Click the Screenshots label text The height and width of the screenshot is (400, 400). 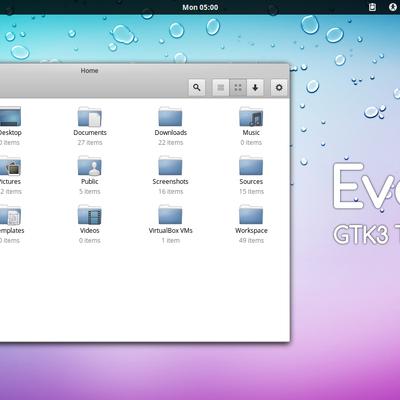point(170,181)
